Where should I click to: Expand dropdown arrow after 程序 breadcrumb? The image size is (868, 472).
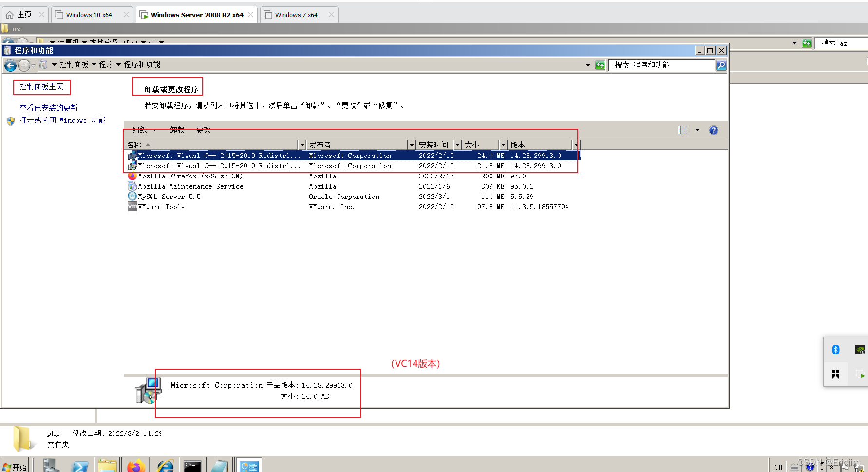point(118,65)
